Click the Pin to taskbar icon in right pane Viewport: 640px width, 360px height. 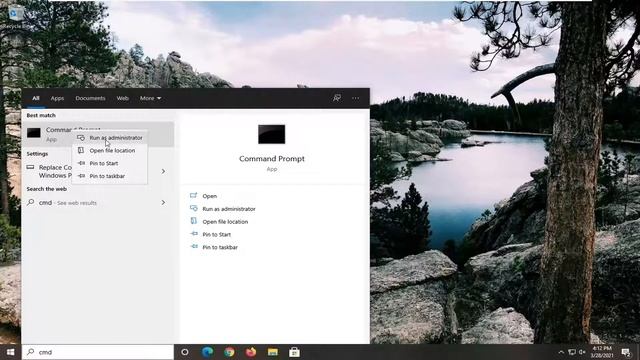pyautogui.click(x=194, y=247)
